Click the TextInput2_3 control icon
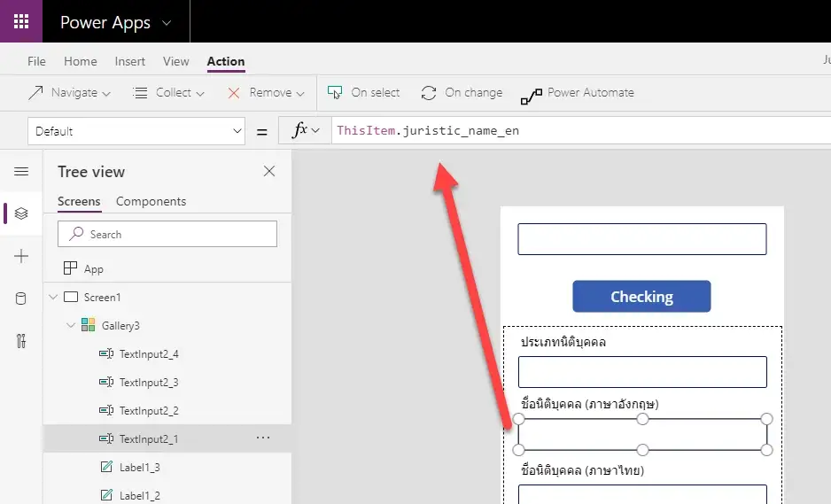831x504 pixels. pos(106,382)
